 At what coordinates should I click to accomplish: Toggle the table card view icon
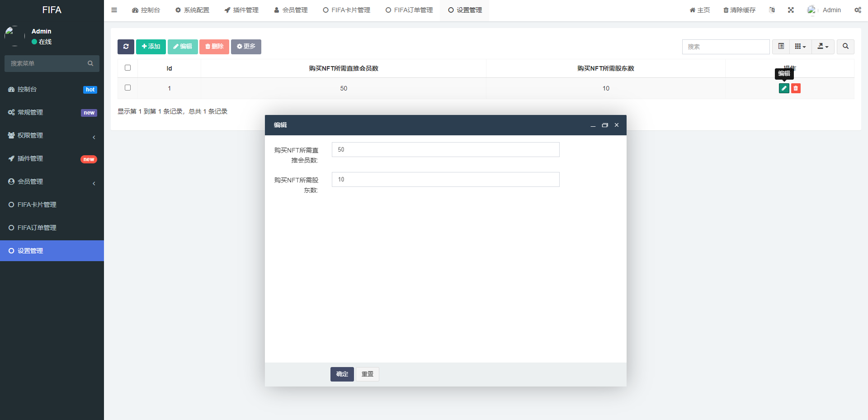pos(781,47)
